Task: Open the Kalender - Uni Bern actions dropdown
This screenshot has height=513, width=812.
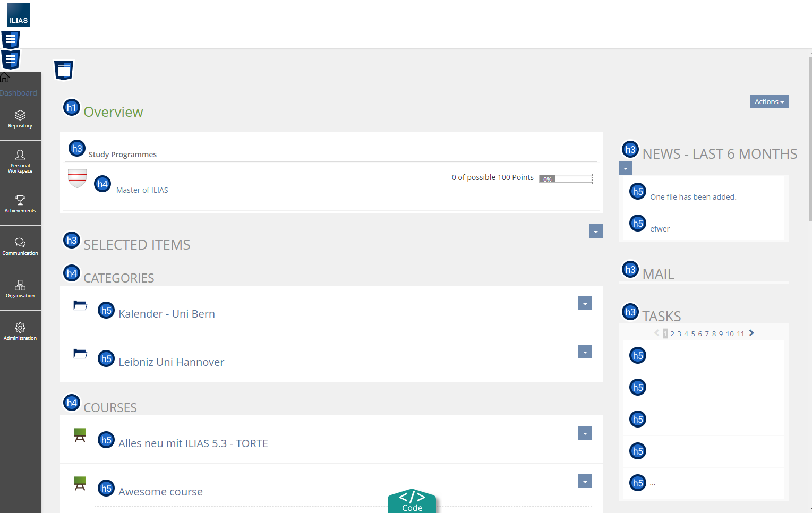Action: pos(585,304)
